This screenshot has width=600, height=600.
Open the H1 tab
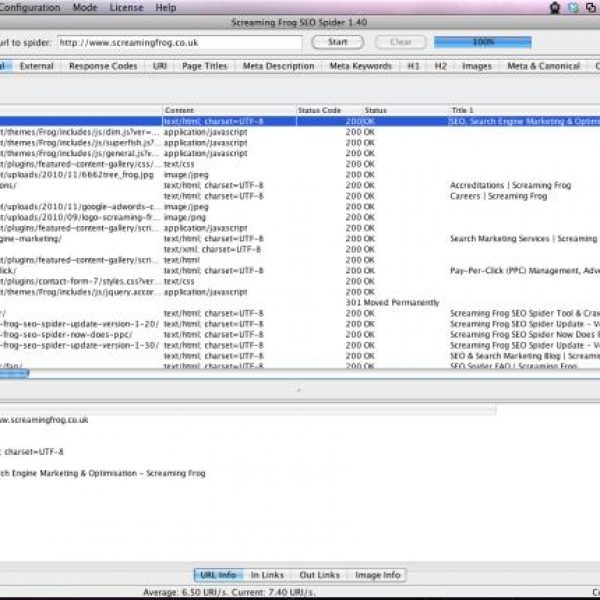click(413, 66)
